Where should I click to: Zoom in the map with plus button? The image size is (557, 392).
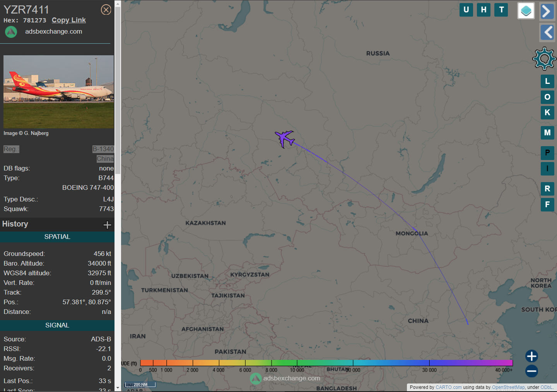(531, 356)
